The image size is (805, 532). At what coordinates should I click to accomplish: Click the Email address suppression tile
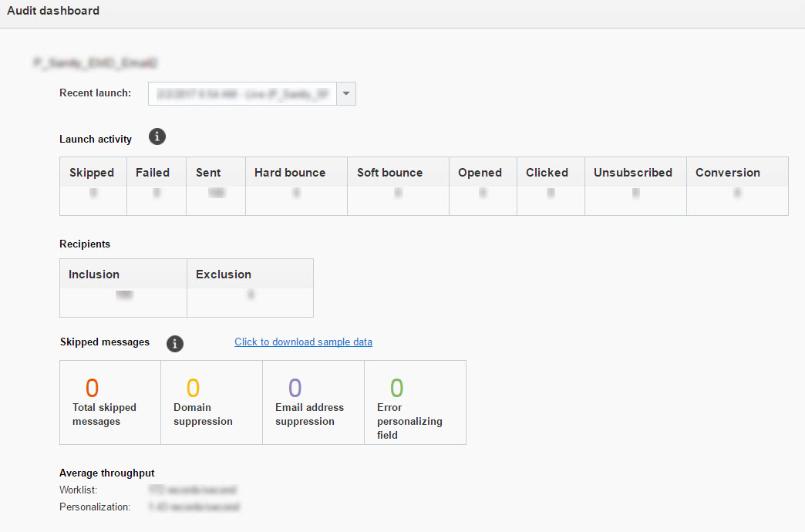[x=313, y=402]
